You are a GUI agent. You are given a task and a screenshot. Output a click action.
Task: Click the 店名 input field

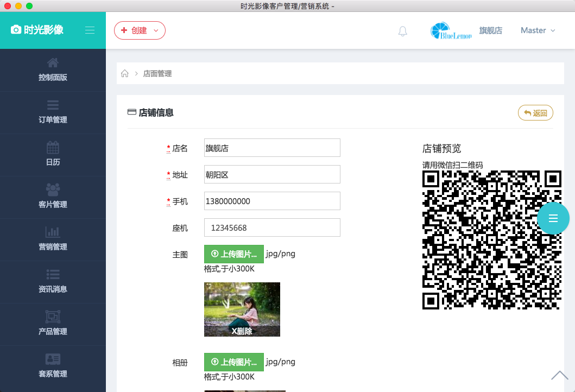tap(272, 148)
